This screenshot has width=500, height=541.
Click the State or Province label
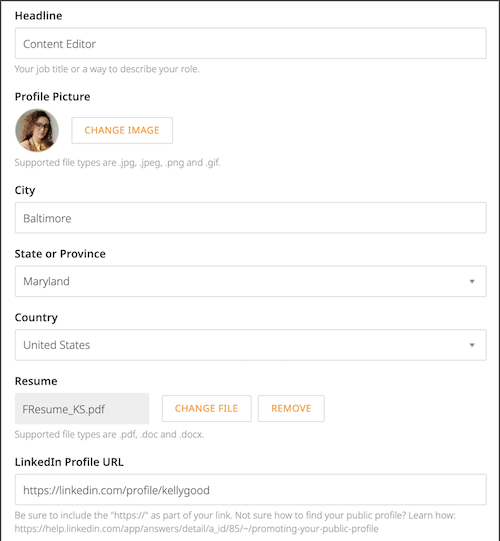(x=60, y=254)
